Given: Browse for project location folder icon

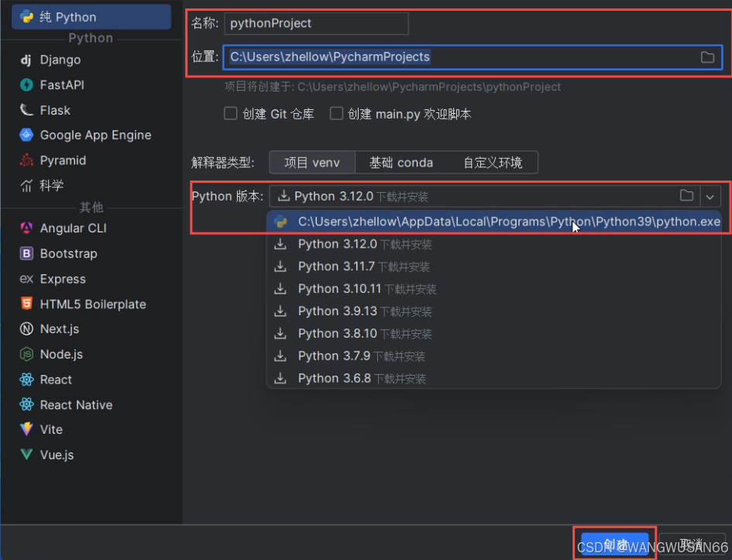Looking at the screenshot, I should click(x=707, y=57).
